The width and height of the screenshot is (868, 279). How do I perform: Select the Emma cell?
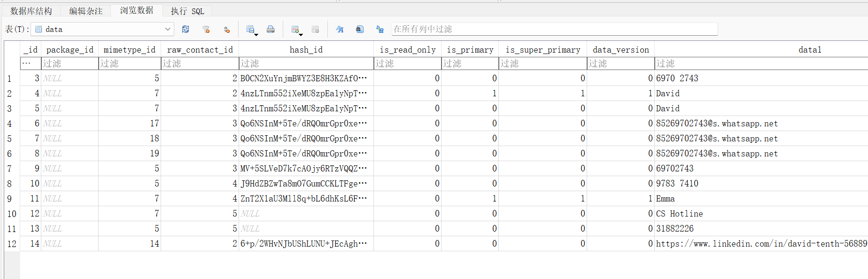(x=761, y=199)
